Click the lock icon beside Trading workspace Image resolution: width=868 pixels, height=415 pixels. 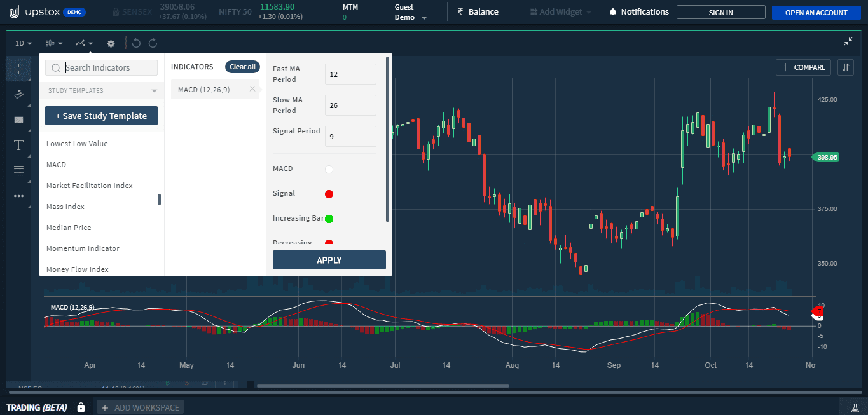click(x=81, y=407)
